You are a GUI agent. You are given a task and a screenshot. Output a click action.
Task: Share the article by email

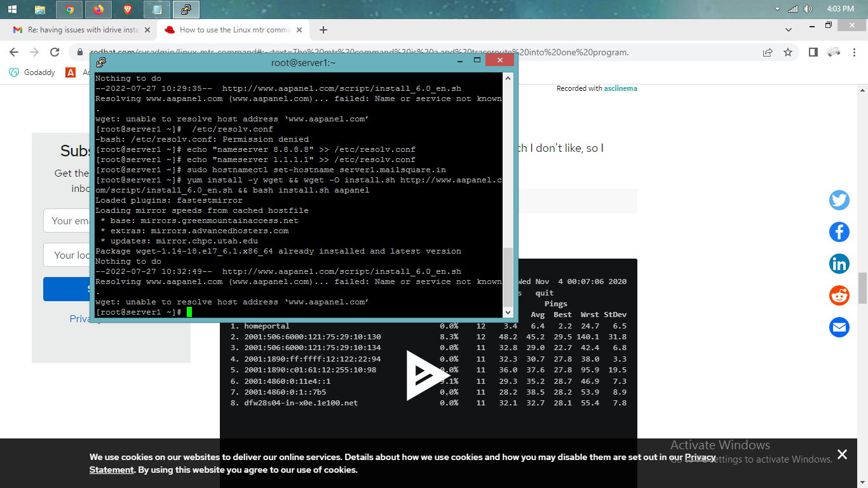pos(839,327)
